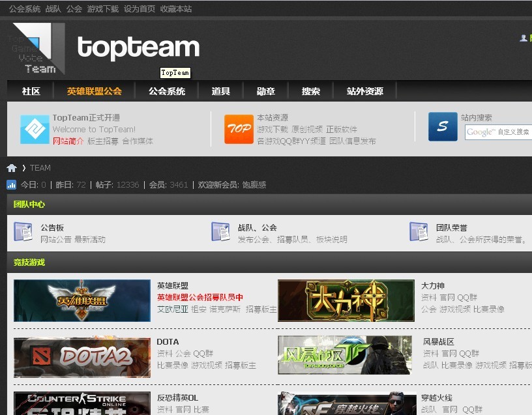Open the 团队荣誉 forum icon
The height and width of the screenshot is (415, 532).
click(419, 231)
